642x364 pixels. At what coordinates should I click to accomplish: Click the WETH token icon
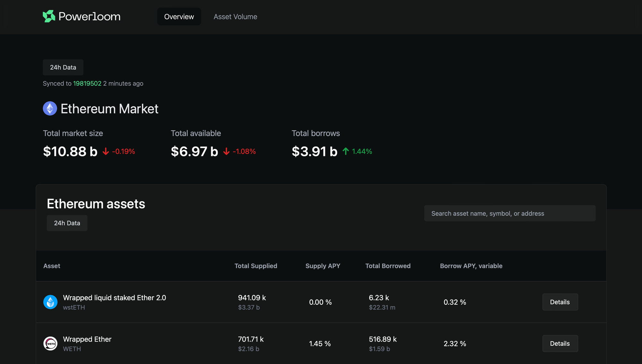click(x=50, y=343)
